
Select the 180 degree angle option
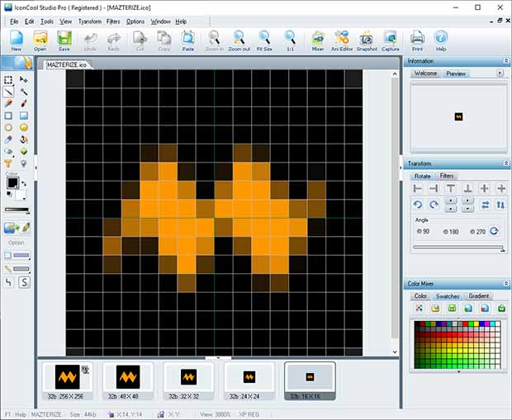tap(451, 232)
